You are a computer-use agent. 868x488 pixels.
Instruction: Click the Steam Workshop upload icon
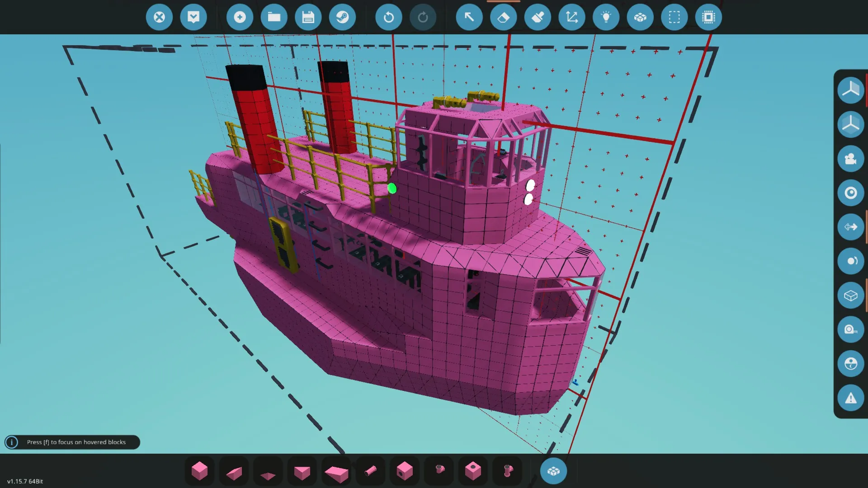342,17
